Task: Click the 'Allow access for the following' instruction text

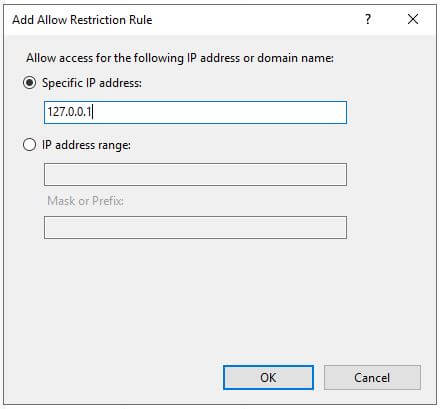Action: pos(105,58)
